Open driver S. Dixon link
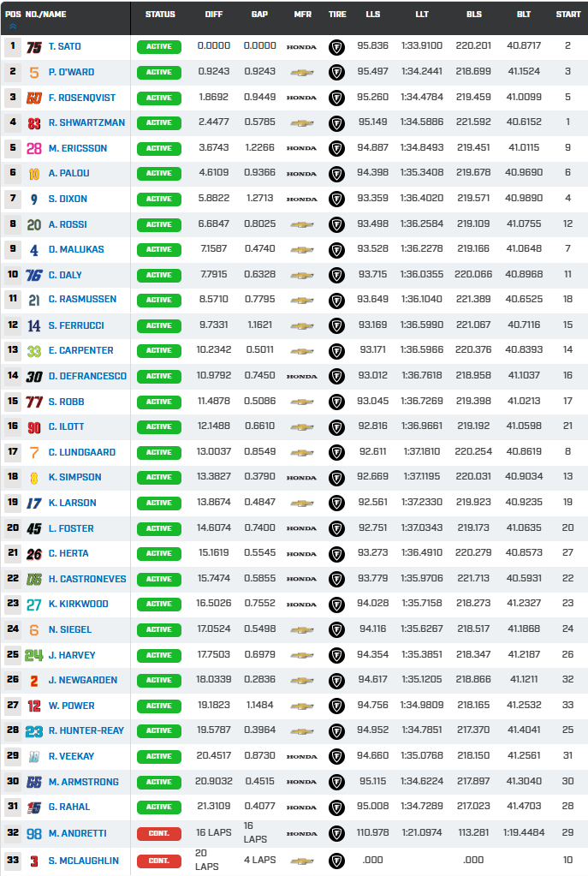The image size is (588, 876). point(68,199)
